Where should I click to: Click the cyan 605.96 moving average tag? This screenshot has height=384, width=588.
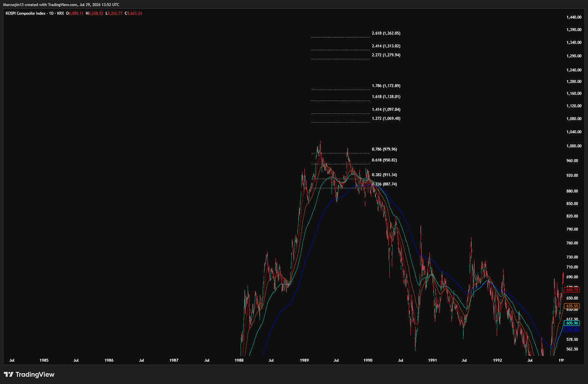click(572, 323)
